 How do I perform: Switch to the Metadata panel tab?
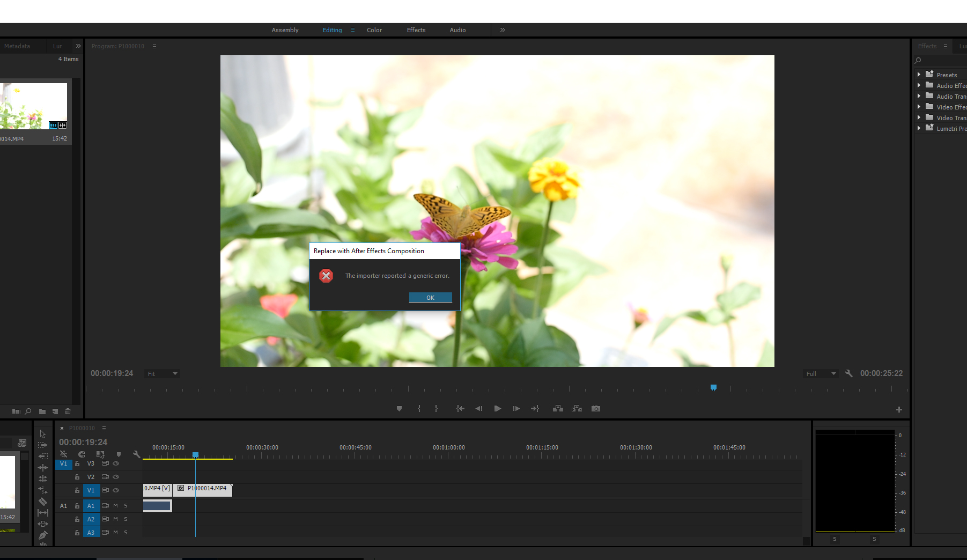point(17,46)
